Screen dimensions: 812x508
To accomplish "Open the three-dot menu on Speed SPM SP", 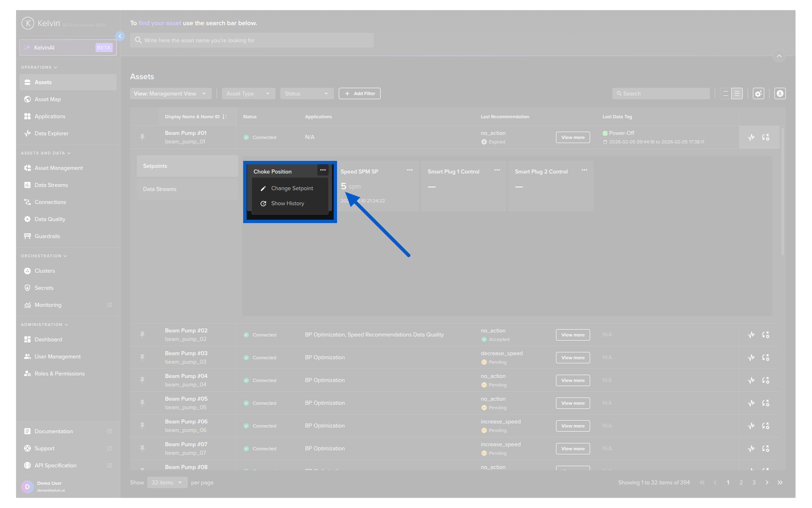I will [409, 170].
